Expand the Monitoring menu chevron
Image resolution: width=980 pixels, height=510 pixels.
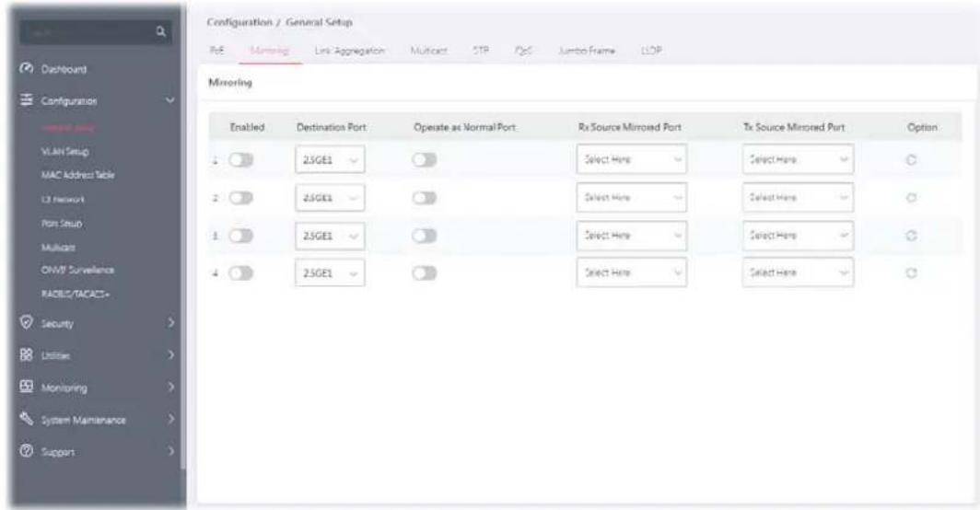tap(170, 387)
